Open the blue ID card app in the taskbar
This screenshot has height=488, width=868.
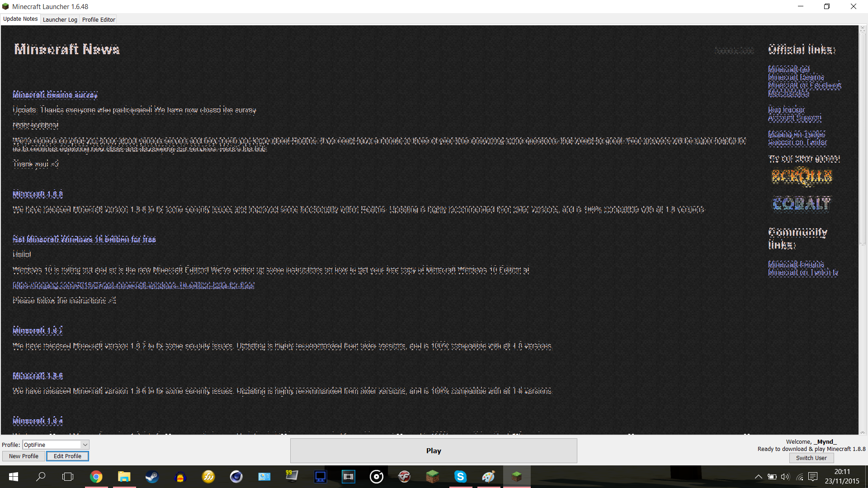tap(264, 477)
